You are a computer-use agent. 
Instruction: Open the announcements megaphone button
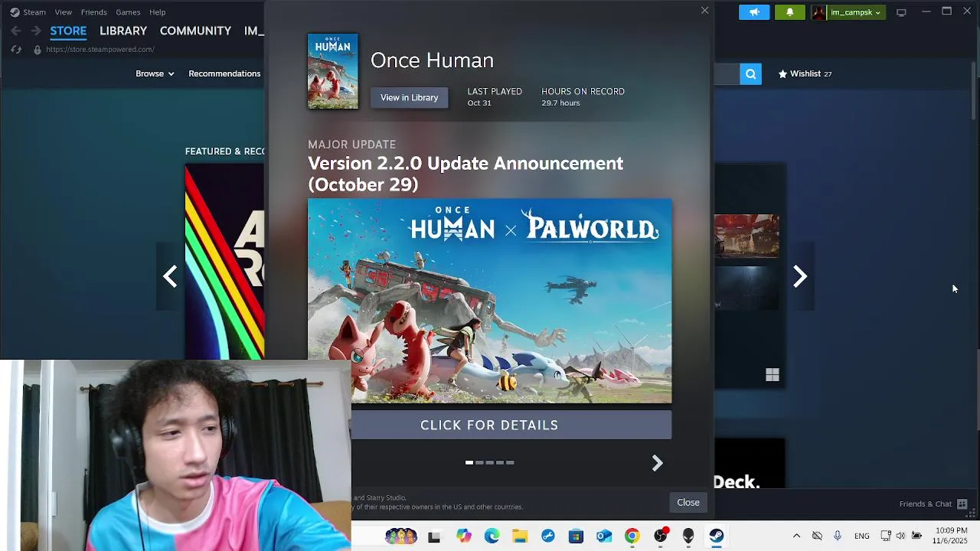click(754, 12)
